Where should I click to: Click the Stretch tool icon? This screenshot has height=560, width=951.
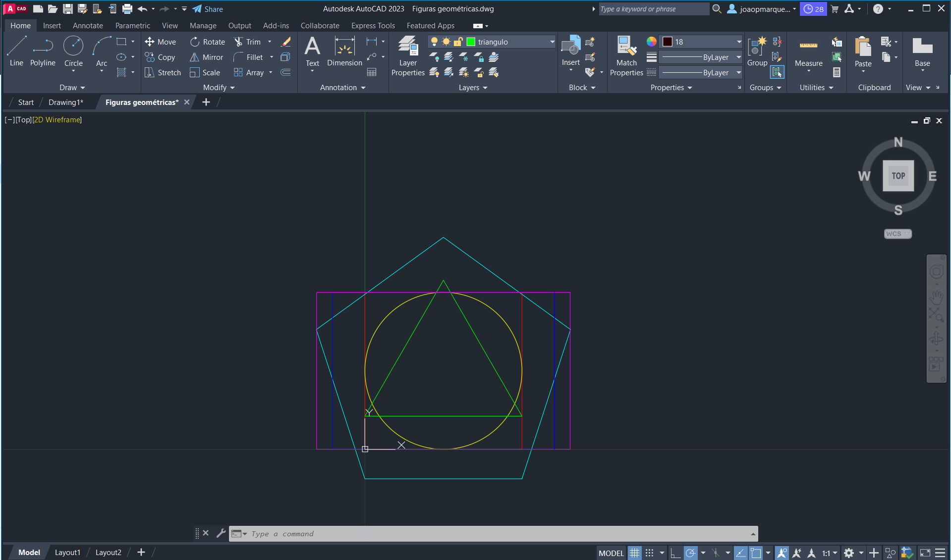(x=149, y=73)
